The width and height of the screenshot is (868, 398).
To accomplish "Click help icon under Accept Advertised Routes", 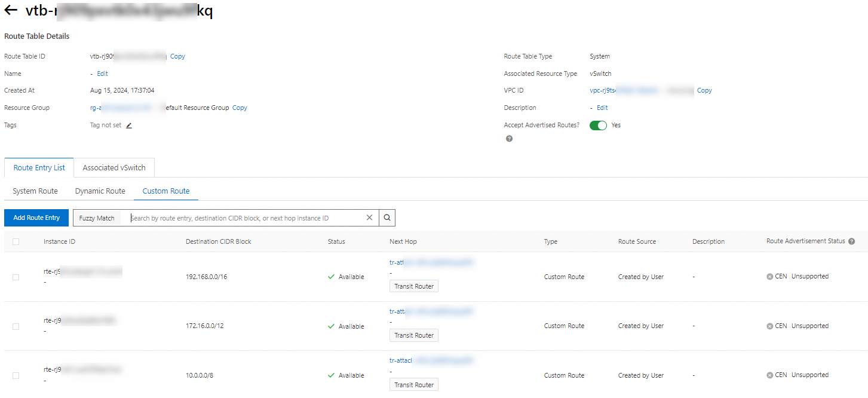I will [509, 139].
